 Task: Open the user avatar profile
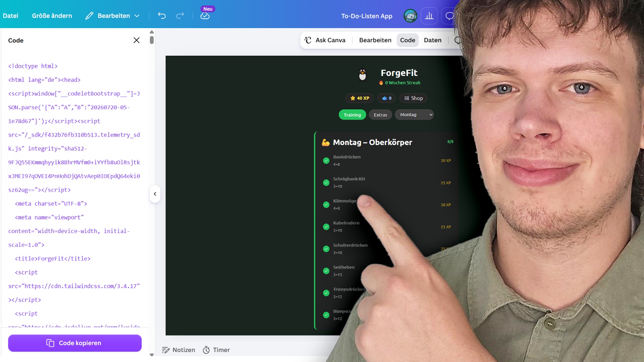click(410, 16)
